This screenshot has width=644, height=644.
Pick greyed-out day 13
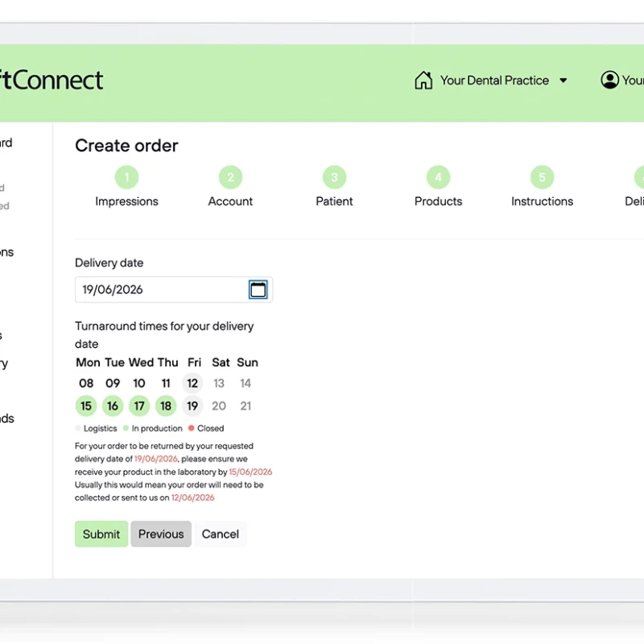(219, 383)
